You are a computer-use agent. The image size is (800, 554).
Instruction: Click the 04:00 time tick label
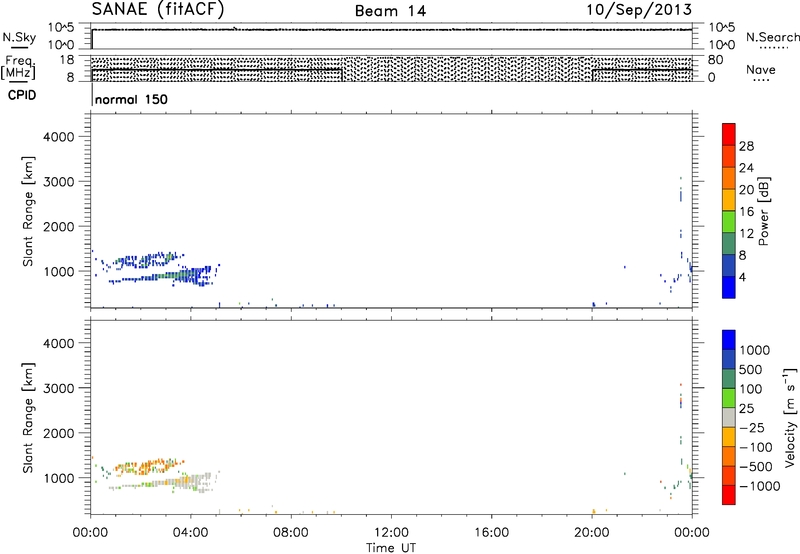pyautogui.click(x=190, y=533)
